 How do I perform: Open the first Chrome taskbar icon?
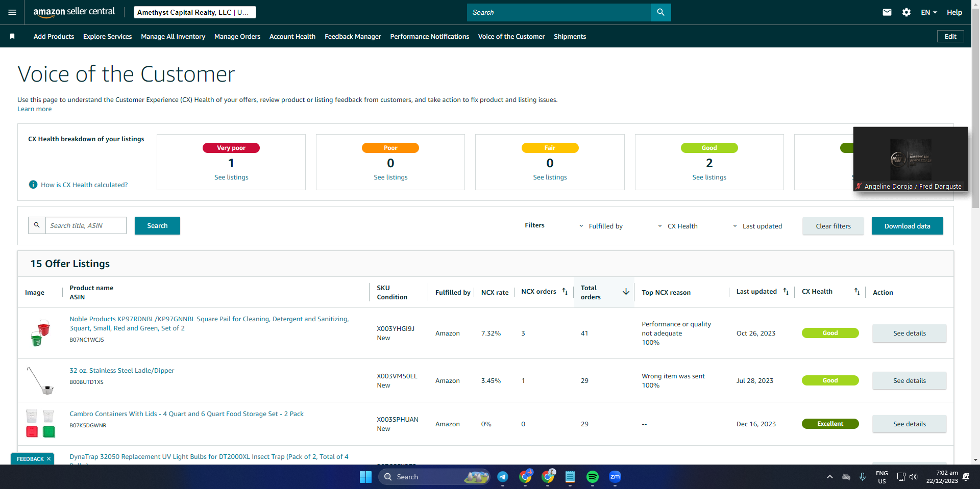pyautogui.click(x=525, y=477)
